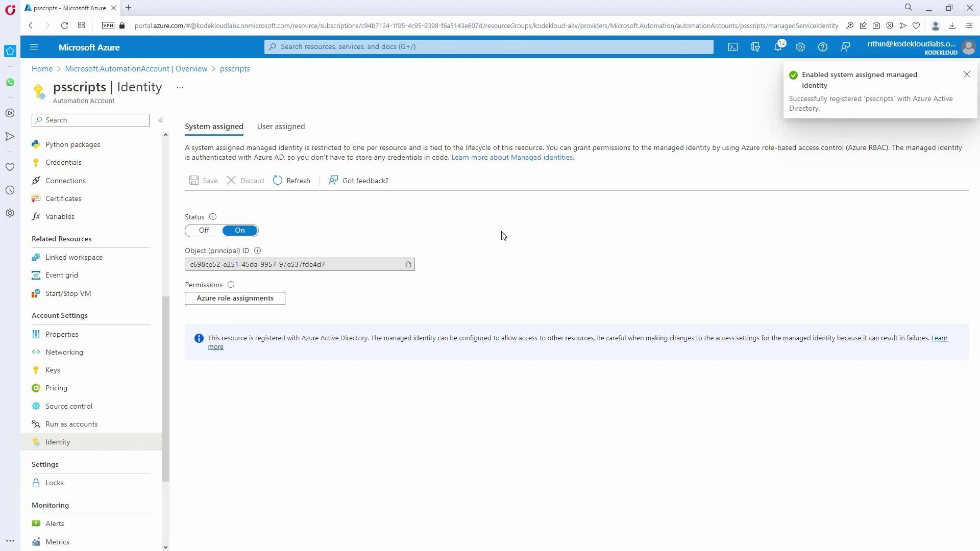The width and height of the screenshot is (980, 551).
Task: Open the portal hamburger menu
Action: pos(34,47)
